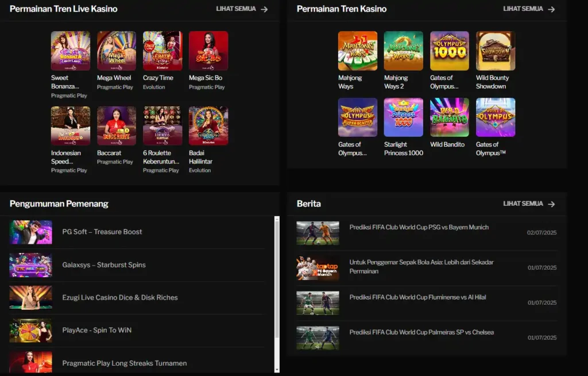
Task: Read Palmeiras SP vs Chelsea prediction
Action: click(421, 332)
